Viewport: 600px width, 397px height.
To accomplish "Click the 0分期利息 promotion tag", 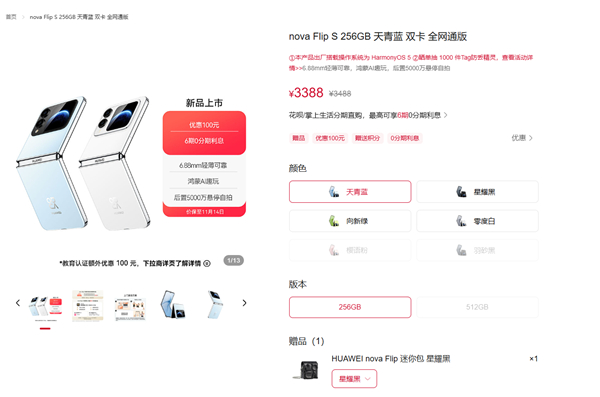I will coord(404,138).
